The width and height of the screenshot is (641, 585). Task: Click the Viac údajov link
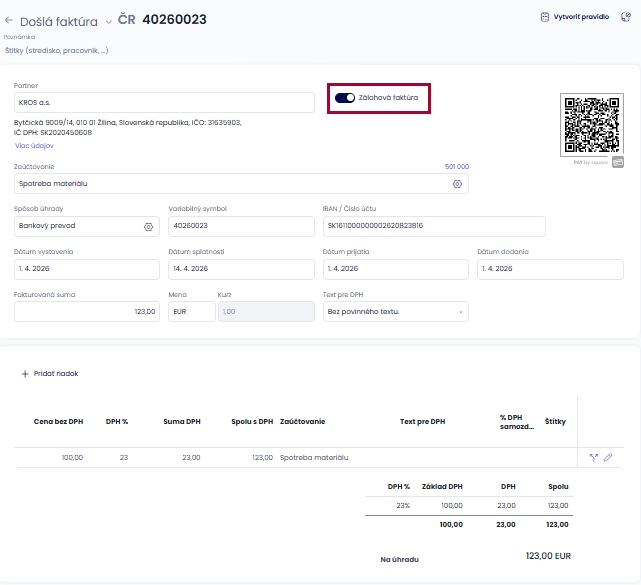pos(33,145)
